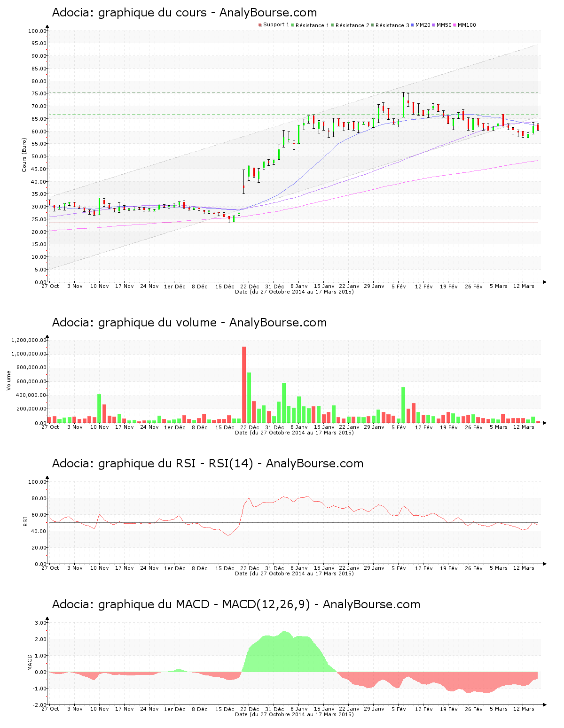Click the 75.00 tick on price chart
The image size is (564, 728).
point(39,93)
